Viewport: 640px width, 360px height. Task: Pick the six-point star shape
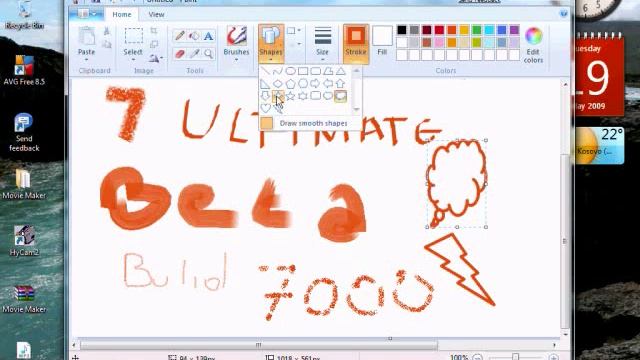coord(303,96)
